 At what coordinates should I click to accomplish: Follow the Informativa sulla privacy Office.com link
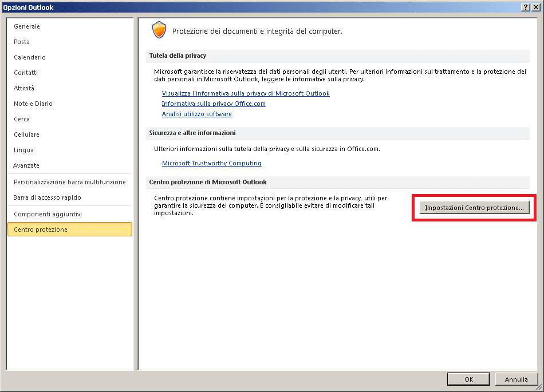click(x=214, y=104)
